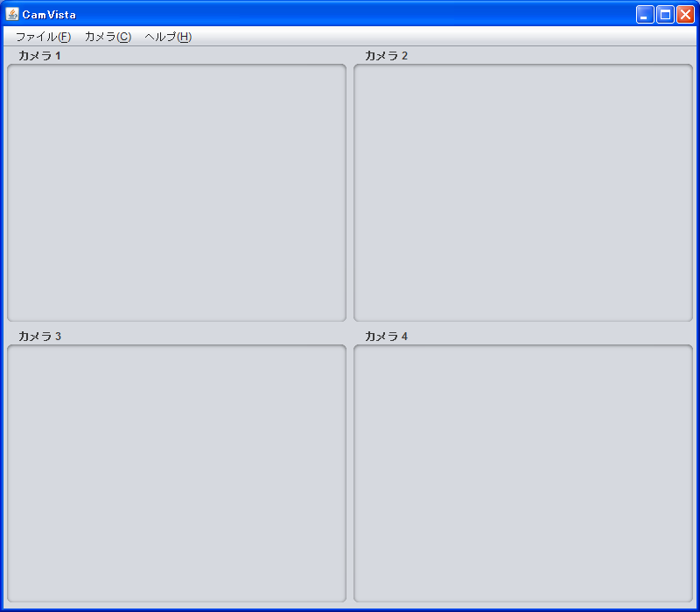This screenshot has height=612, width=700.
Task: Select the カメラ 3 video panel
Action: pyautogui.click(x=177, y=473)
